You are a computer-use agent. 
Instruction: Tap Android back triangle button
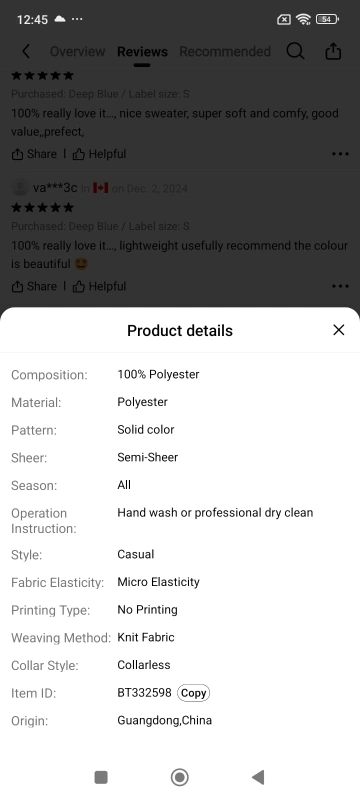coord(258,777)
